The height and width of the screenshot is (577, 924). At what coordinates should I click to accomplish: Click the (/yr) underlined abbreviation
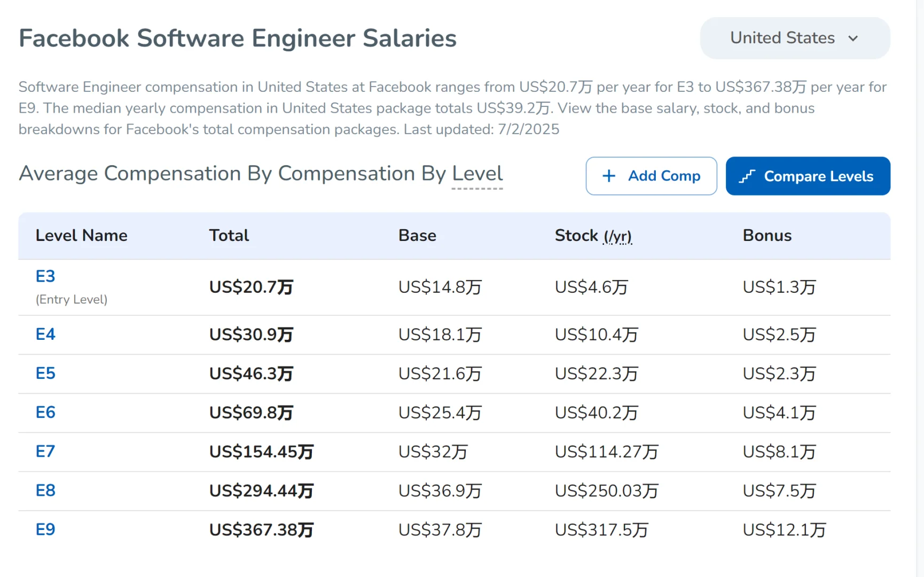click(x=617, y=236)
